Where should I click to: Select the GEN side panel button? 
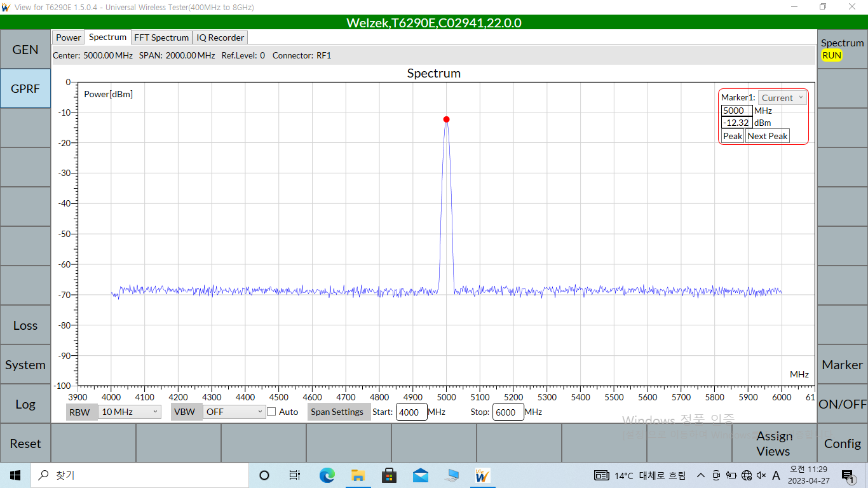coord(25,50)
